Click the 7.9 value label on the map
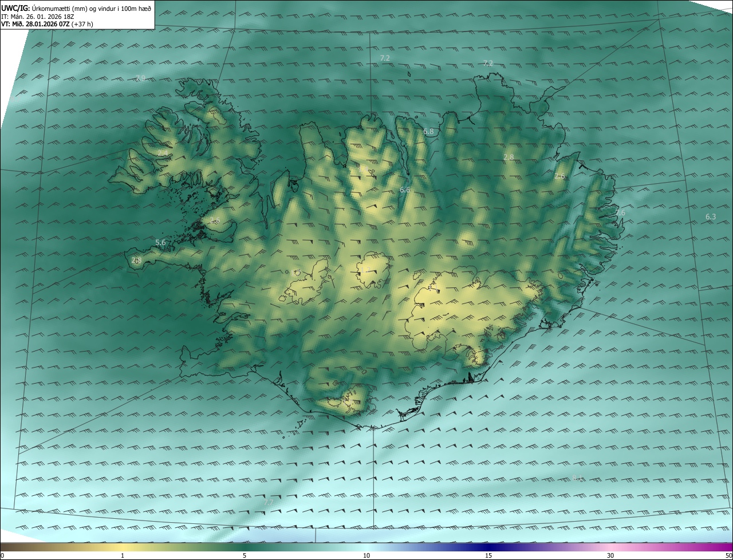Viewport: 733px width, 560px height. pyautogui.click(x=140, y=78)
